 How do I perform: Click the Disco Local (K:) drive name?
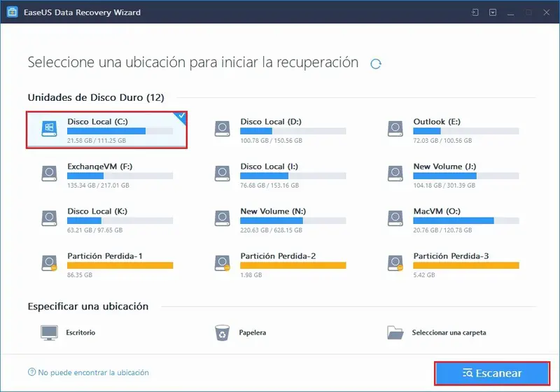click(x=97, y=211)
